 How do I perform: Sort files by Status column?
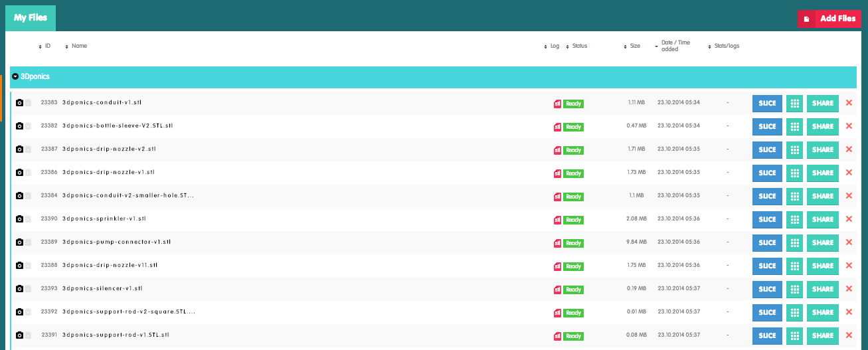[576, 46]
